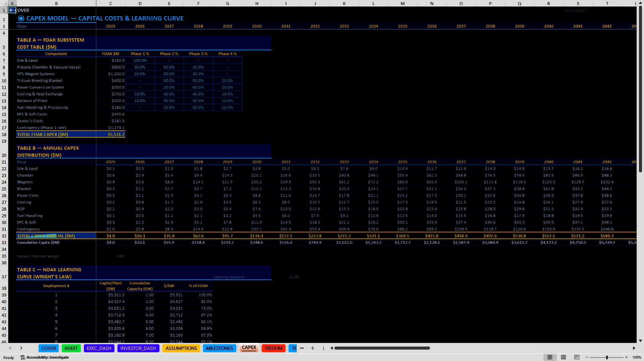Click zoom out minus icon
Screen dimensions: 644x361
tap(587, 357)
